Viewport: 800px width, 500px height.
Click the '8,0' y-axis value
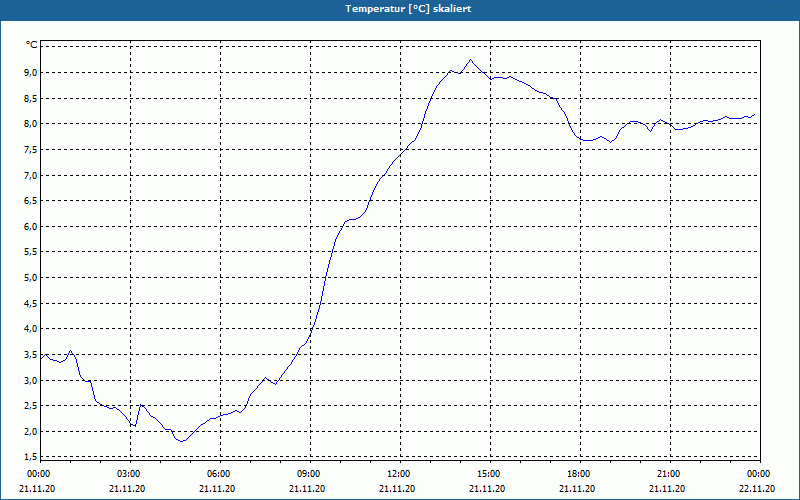pos(32,123)
